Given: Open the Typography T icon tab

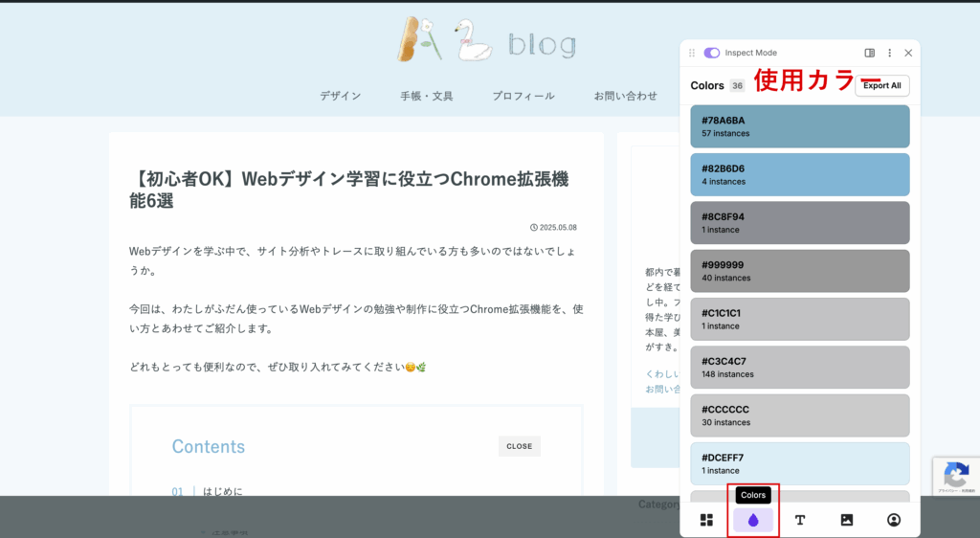Looking at the screenshot, I should 800,520.
